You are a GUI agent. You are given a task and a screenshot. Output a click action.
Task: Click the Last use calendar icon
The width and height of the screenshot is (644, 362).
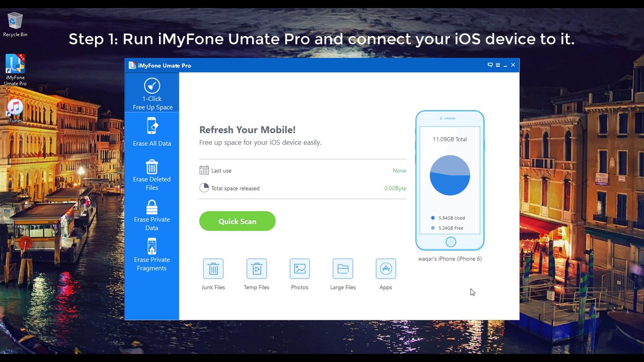click(x=204, y=170)
